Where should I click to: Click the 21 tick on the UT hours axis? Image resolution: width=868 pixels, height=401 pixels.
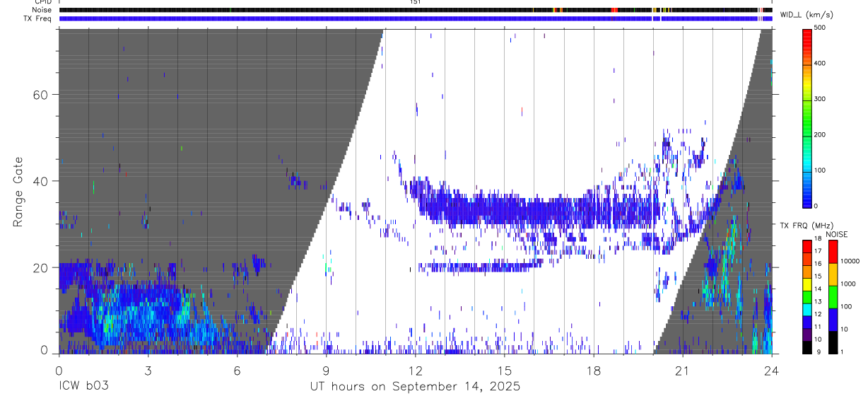coord(682,371)
